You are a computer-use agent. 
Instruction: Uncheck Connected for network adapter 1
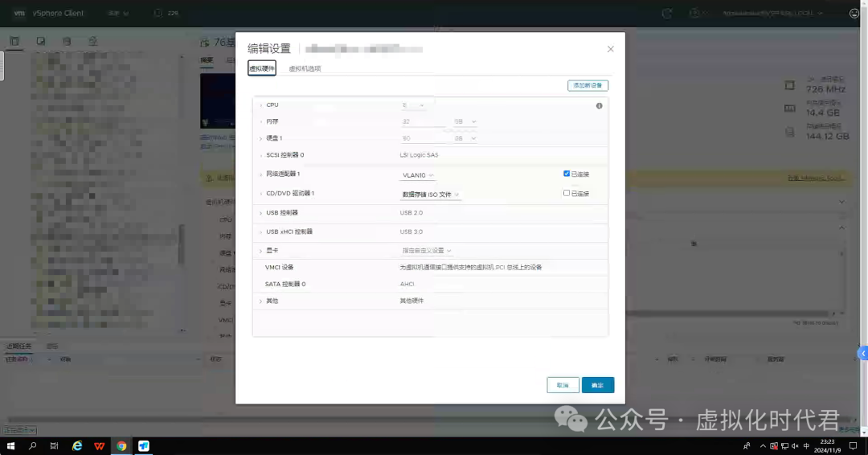(x=567, y=174)
